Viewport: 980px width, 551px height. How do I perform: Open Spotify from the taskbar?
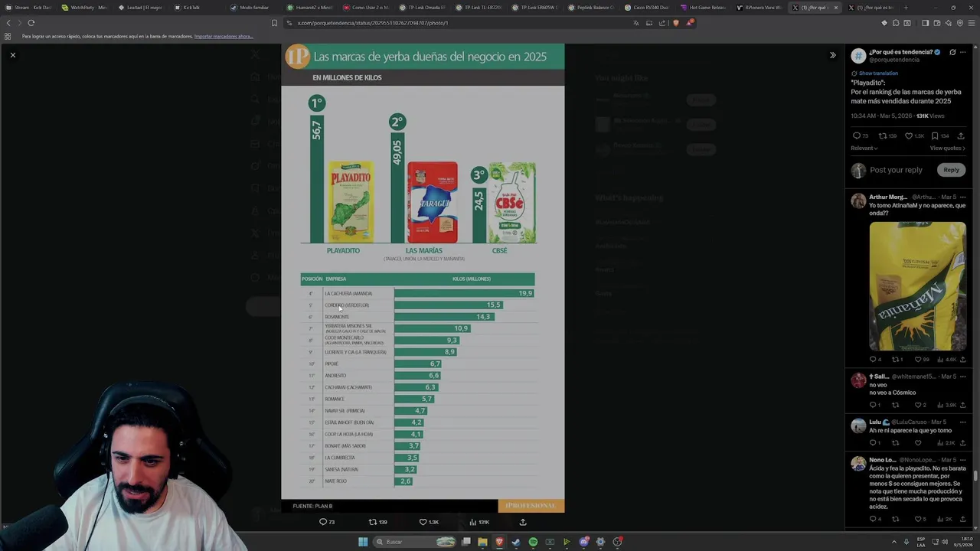533,542
